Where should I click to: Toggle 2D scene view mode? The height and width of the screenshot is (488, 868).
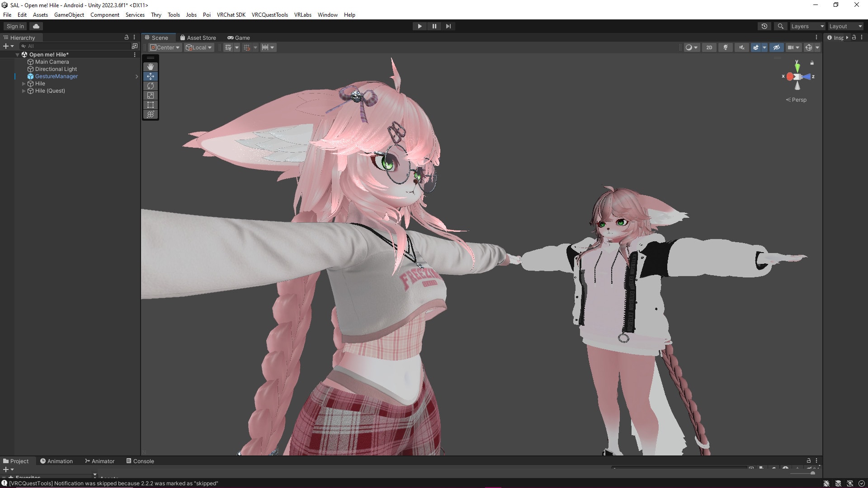(x=709, y=47)
